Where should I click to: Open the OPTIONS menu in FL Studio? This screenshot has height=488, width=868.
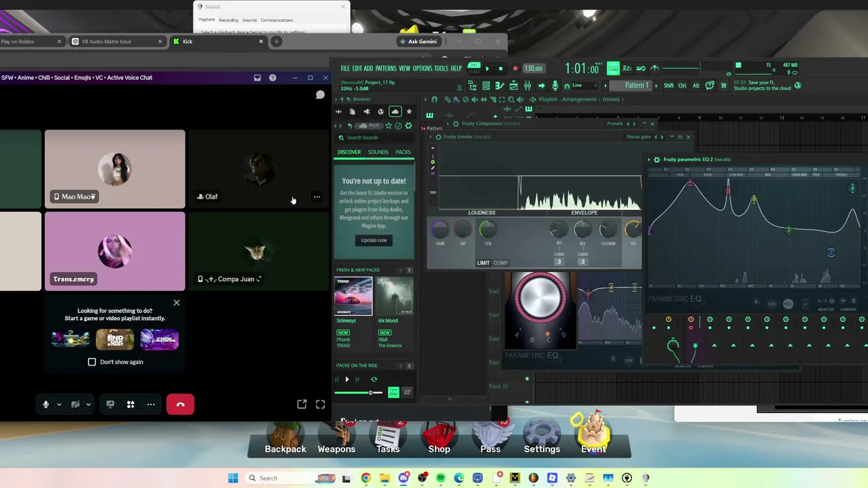click(x=422, y=68)
